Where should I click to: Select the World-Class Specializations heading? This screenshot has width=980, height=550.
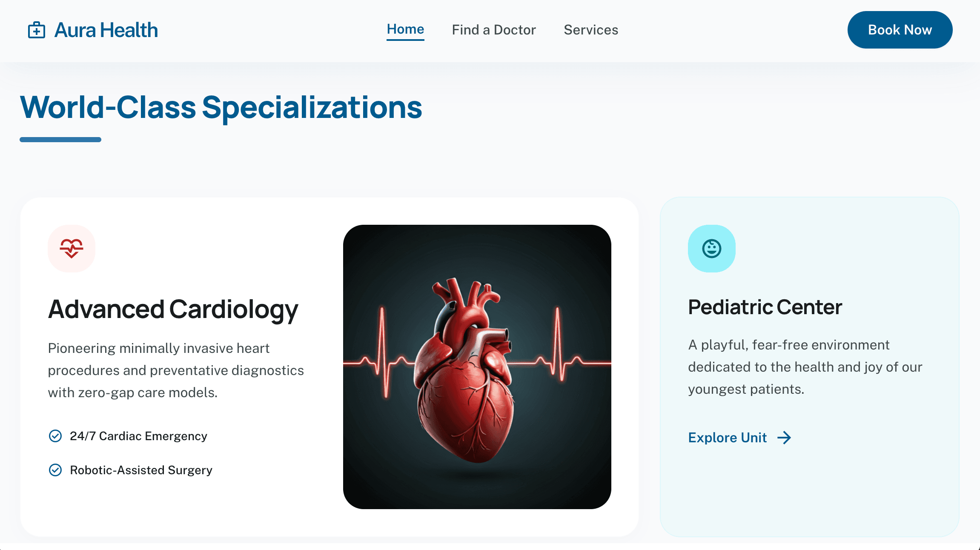point(221,108)
